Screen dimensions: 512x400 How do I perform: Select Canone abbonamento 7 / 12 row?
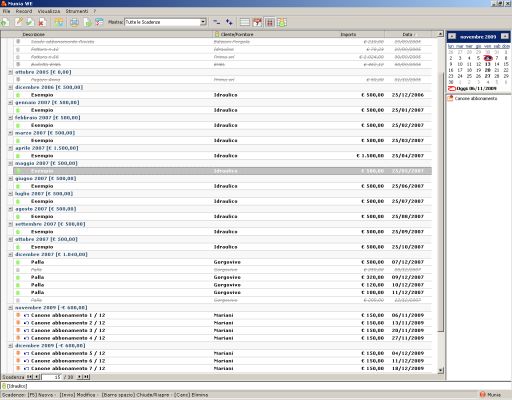(222, 368)
